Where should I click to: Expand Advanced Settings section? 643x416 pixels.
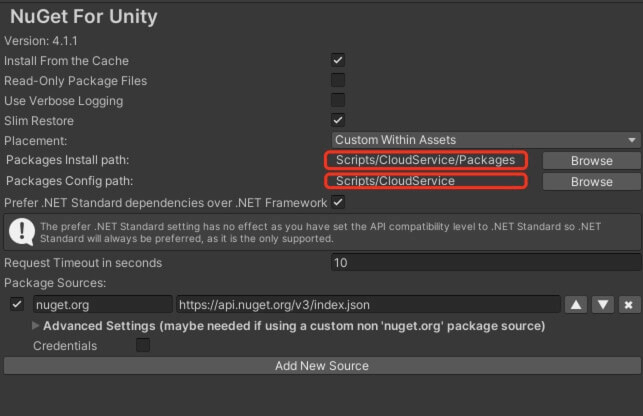(37, 326)
